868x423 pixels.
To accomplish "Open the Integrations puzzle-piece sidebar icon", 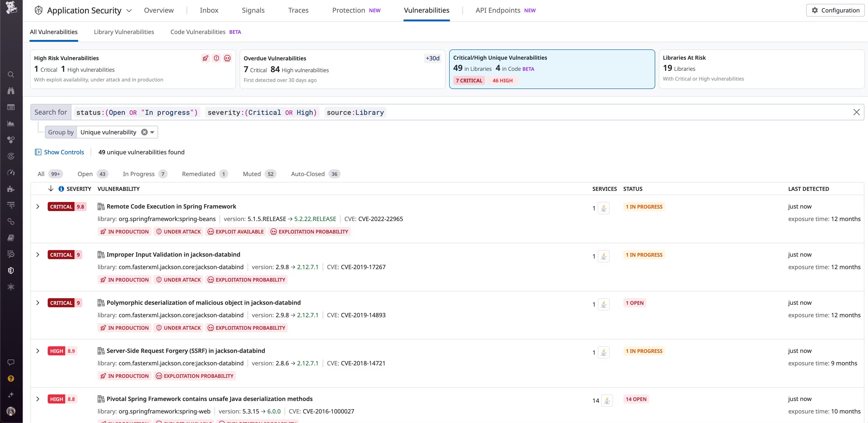I will coord(11,189).
